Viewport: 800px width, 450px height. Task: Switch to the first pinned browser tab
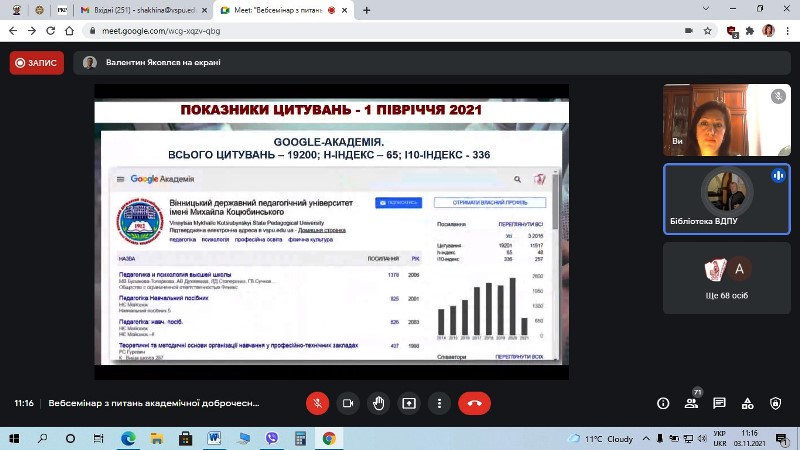17,10
